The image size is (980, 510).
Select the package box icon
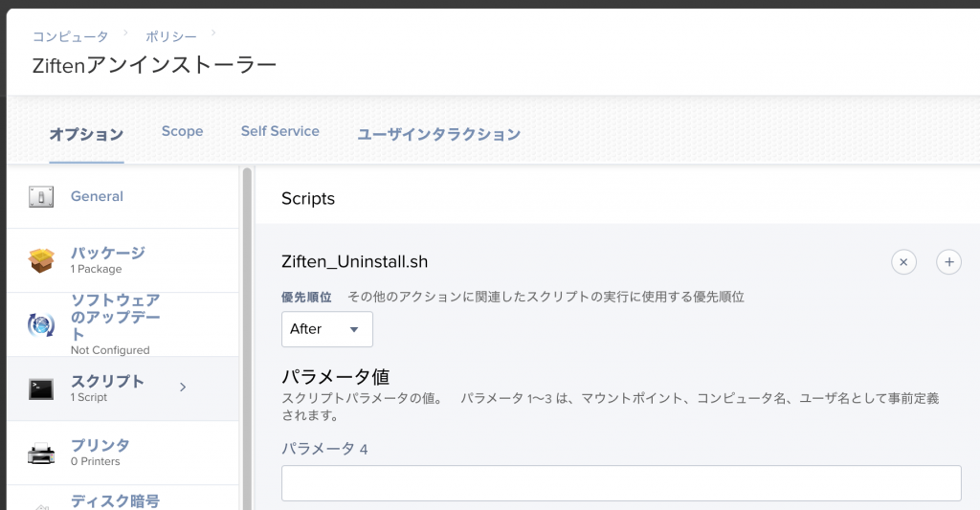coord(41,260)
